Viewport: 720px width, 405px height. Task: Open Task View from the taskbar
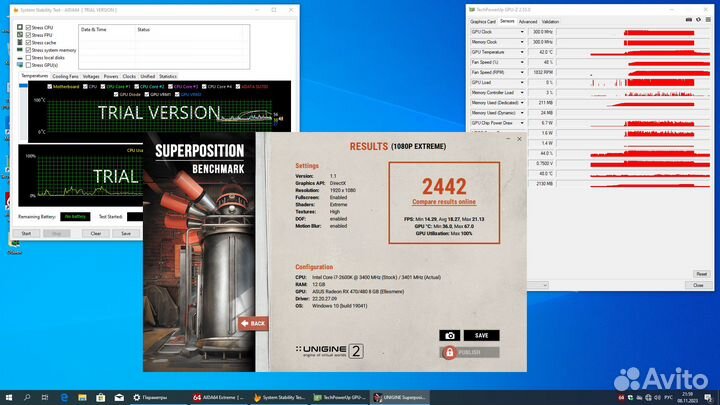point(45,398)
